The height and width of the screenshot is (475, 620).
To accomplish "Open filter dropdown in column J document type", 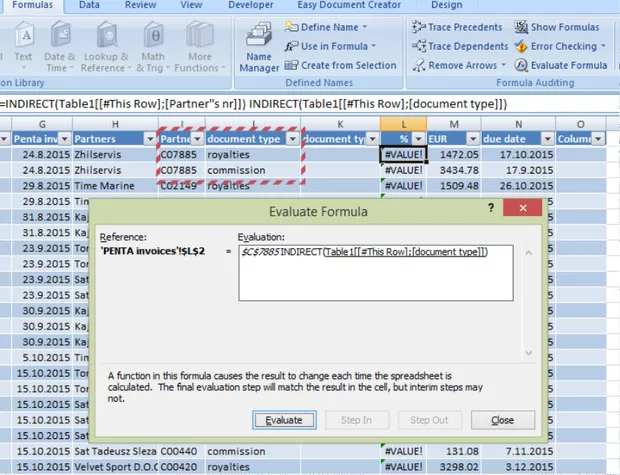I will point(293,139).
